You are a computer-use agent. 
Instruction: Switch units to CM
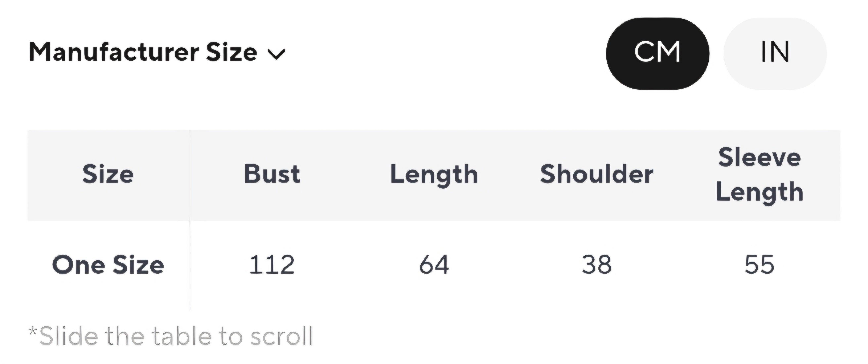coord(657,53)
